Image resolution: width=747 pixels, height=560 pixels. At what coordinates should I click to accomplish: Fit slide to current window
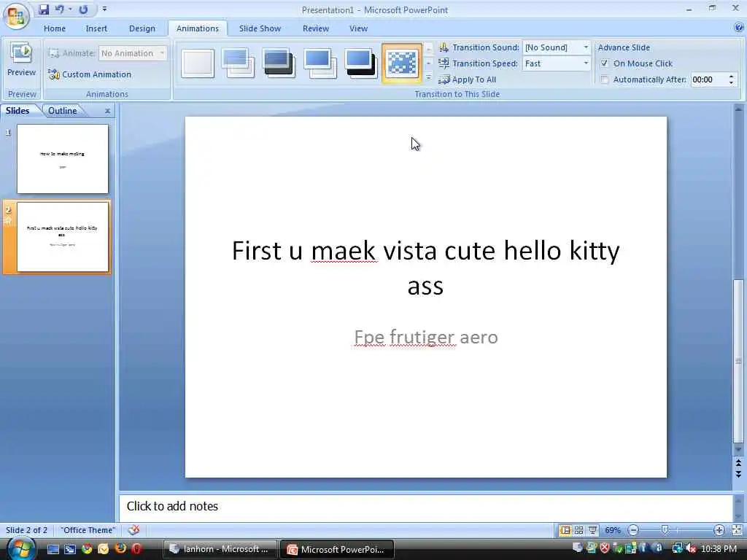pos(737,530)
